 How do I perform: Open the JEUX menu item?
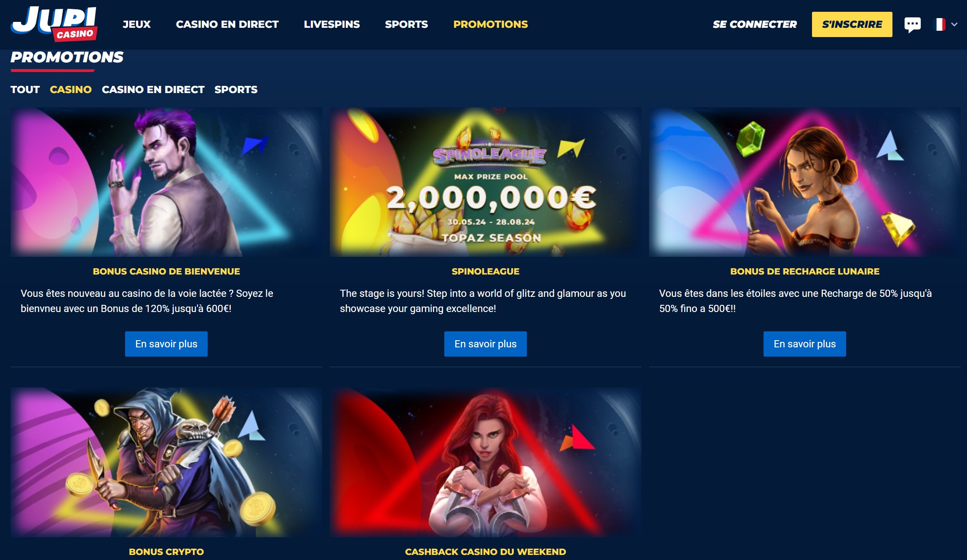(x=136, y=24)
